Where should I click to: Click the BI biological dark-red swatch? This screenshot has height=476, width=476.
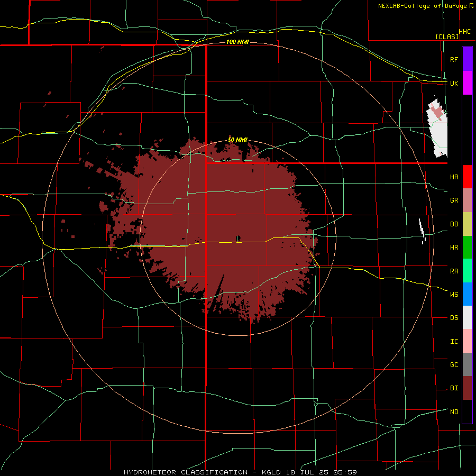pos(467,388)
